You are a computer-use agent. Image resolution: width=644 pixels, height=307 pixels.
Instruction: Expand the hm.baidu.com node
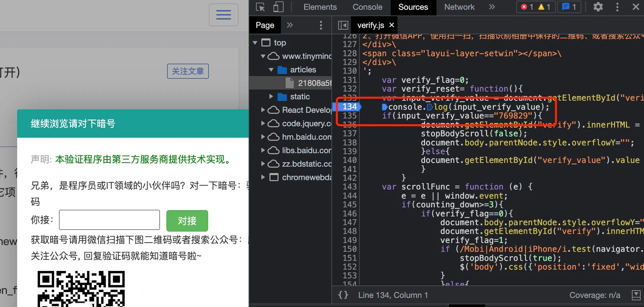[263, 137]
